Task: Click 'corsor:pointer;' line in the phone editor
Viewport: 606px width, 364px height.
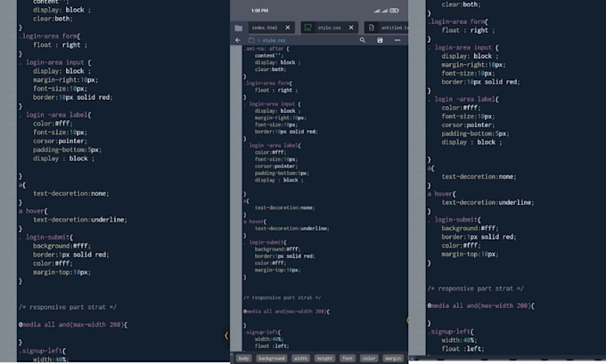Action: [x=276, y=166]
